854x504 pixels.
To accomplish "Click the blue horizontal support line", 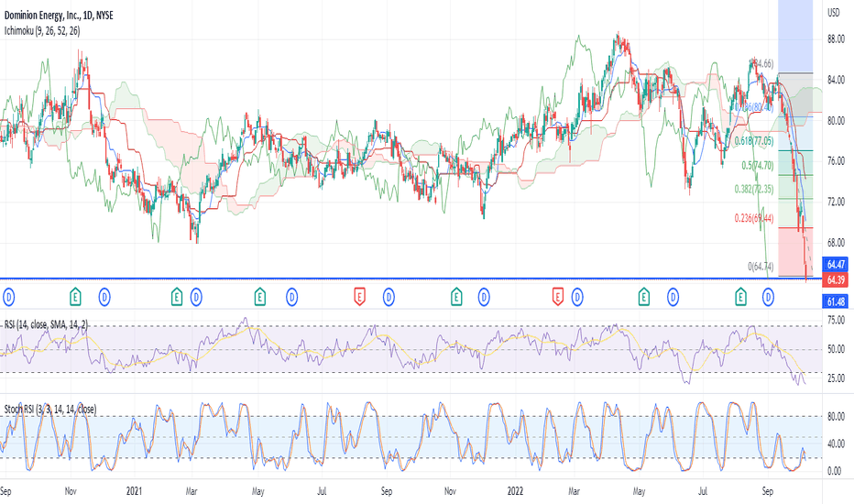I will [x=410, y=279].
